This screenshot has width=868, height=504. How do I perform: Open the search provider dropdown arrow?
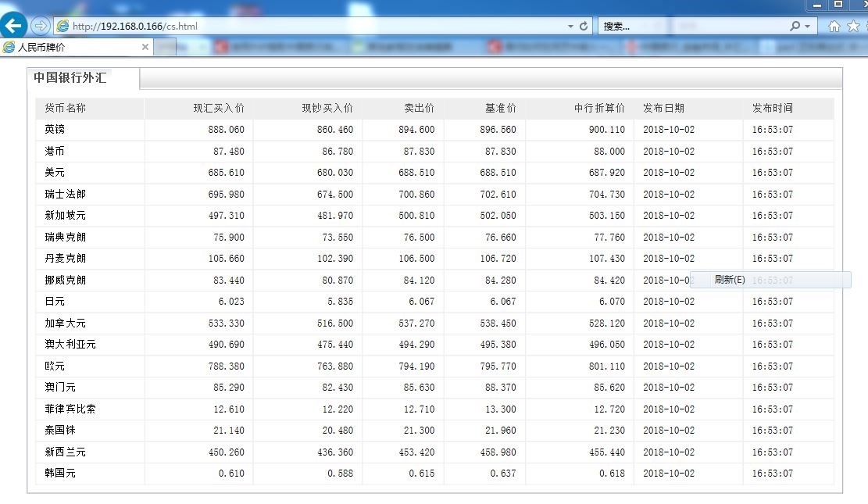(808, 26)
